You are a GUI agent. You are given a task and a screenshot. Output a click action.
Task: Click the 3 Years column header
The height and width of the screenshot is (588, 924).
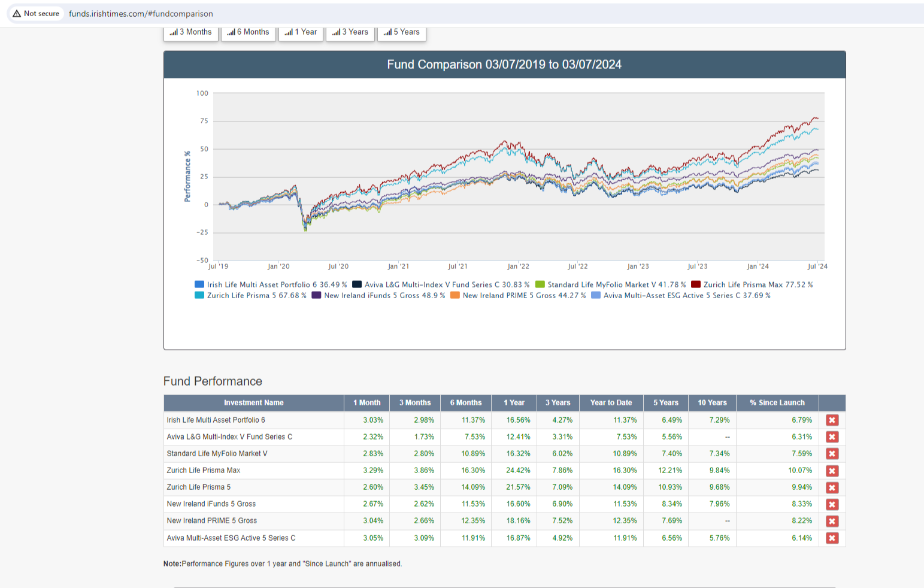pyautogui.click(x=558, y=403)
